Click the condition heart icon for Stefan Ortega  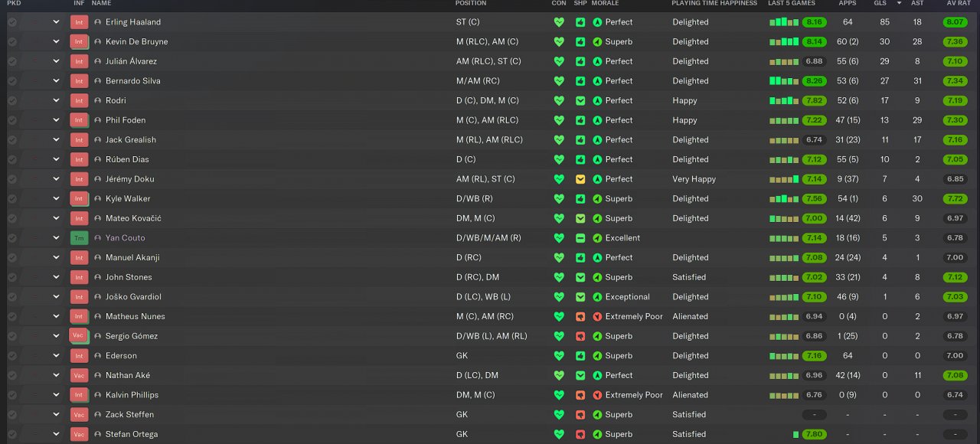point(559,434)
